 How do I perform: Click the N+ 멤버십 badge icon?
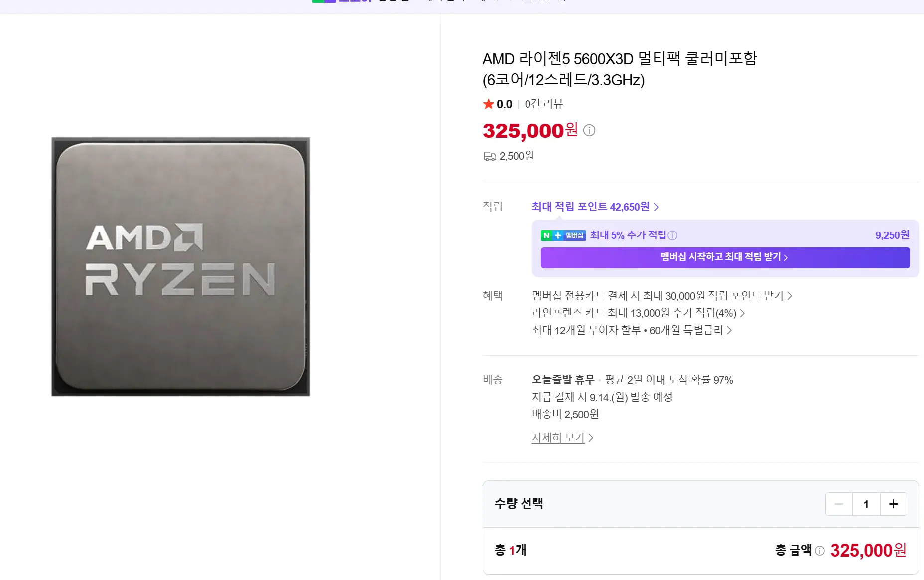(563, 235)
